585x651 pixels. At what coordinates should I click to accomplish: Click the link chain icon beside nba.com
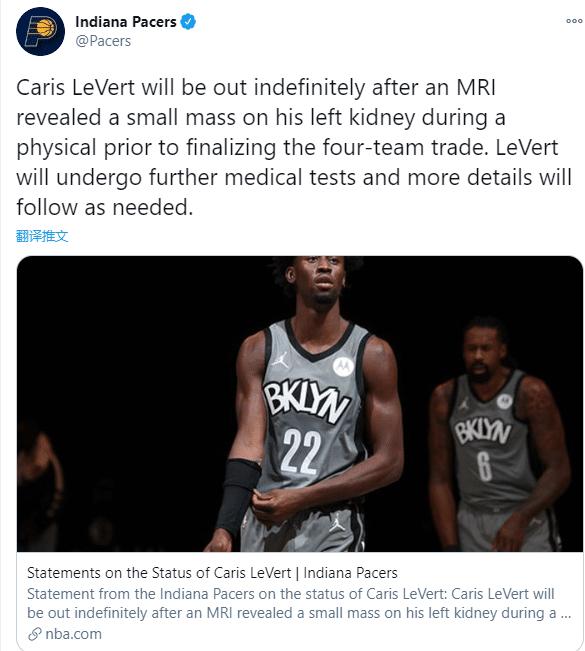[34, 634]
